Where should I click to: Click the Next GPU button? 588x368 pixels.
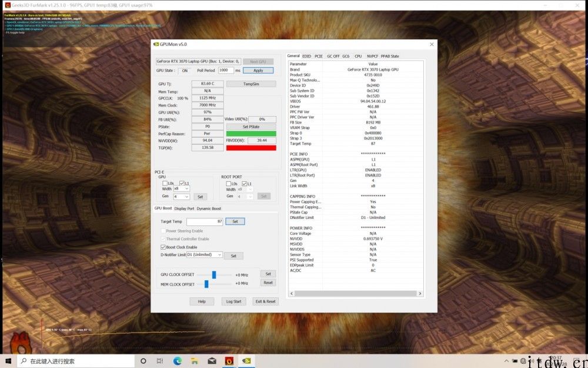pos(258,61)
